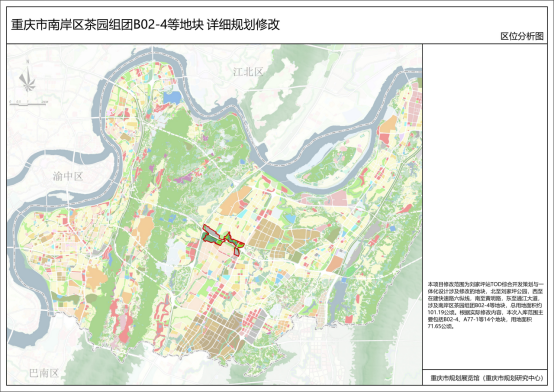The width and height of the screenshot is (554, 392).
Task: Click the 江北区 district label
Action: pyautogui.click(x=248, y=72)
